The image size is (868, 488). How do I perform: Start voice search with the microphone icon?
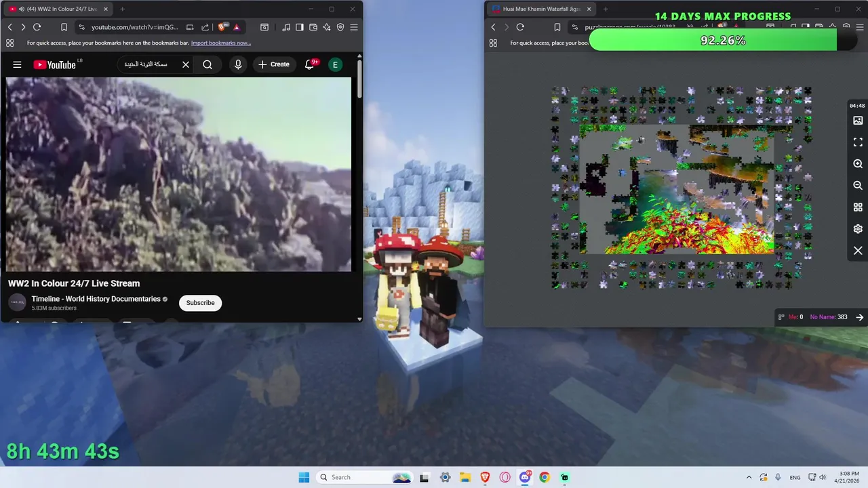[x=237, y=64]
